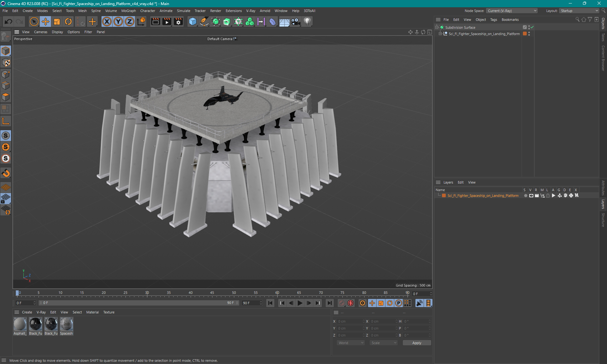
Task: Toggle coordinate system icon
Action: pyautogui.click(x=142, y=21)
